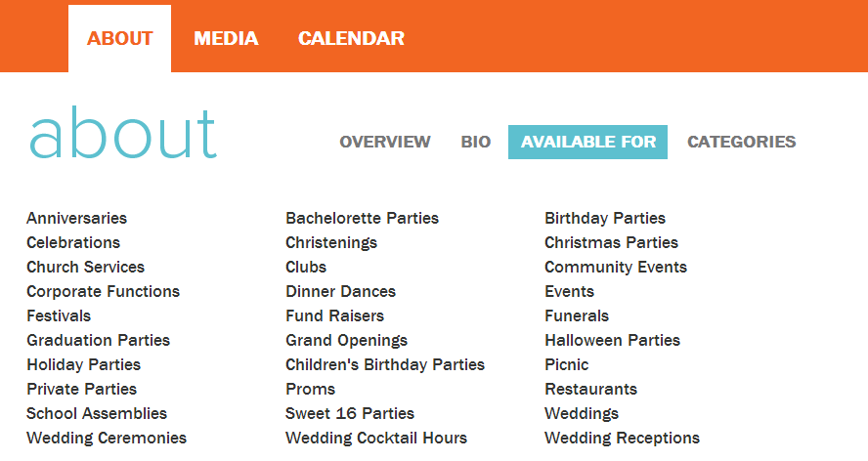
Task: Switch to the MEDIA tab
Action: point(226,38)
